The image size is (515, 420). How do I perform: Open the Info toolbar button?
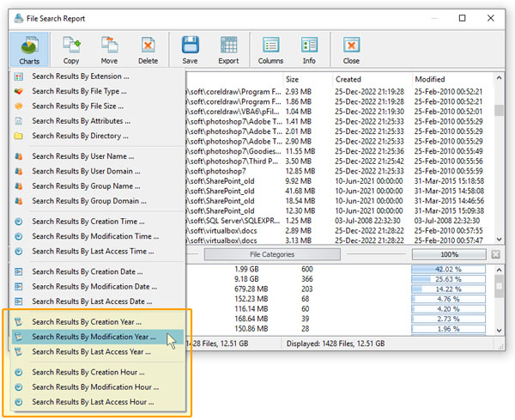309,49
